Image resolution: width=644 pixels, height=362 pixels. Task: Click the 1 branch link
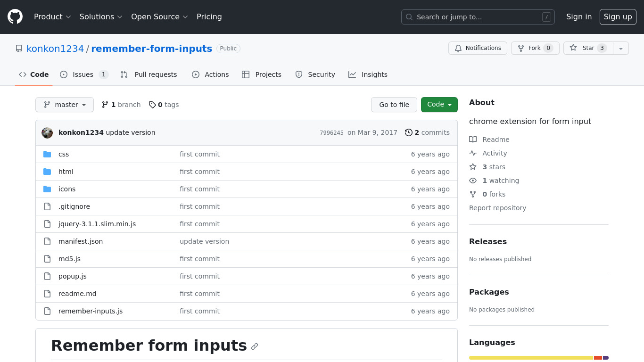point(121,105)
